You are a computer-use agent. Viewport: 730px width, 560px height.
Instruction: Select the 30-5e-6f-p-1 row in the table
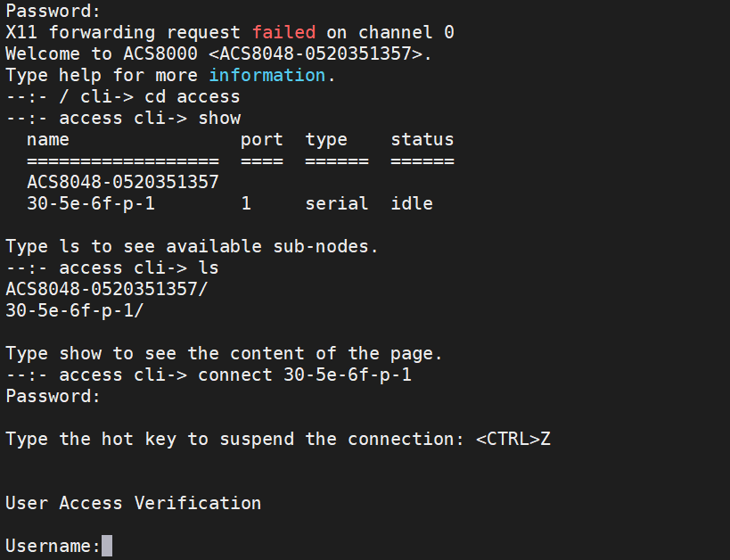point(91,203)
